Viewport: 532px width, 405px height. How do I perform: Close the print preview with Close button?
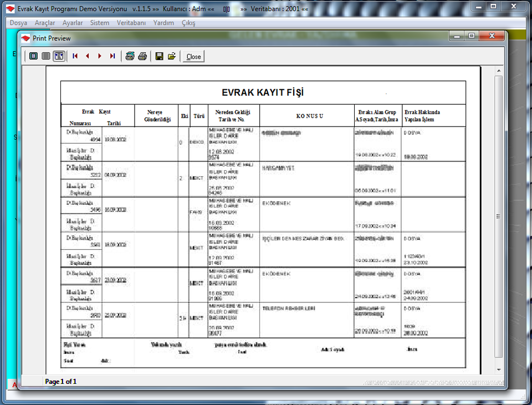click(193, 57)
